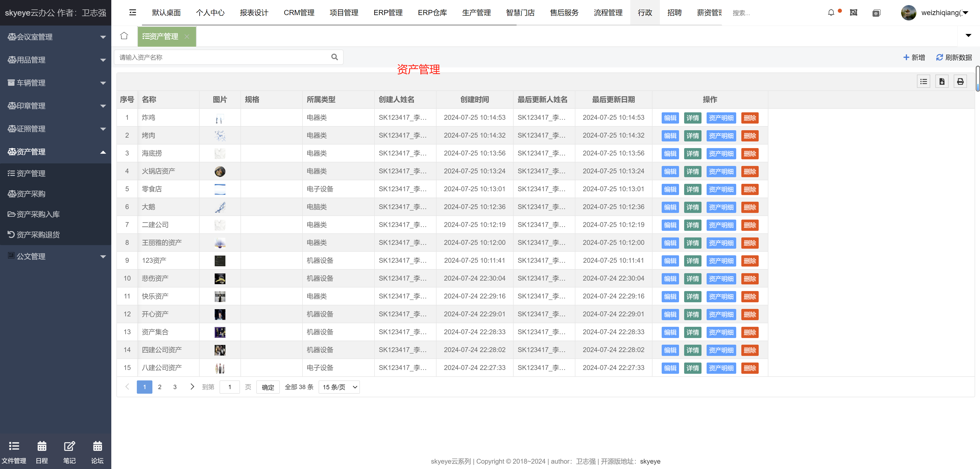This screenshot has width=980, height=469.
Task: Click the notification bell icon
Action: 831,13
